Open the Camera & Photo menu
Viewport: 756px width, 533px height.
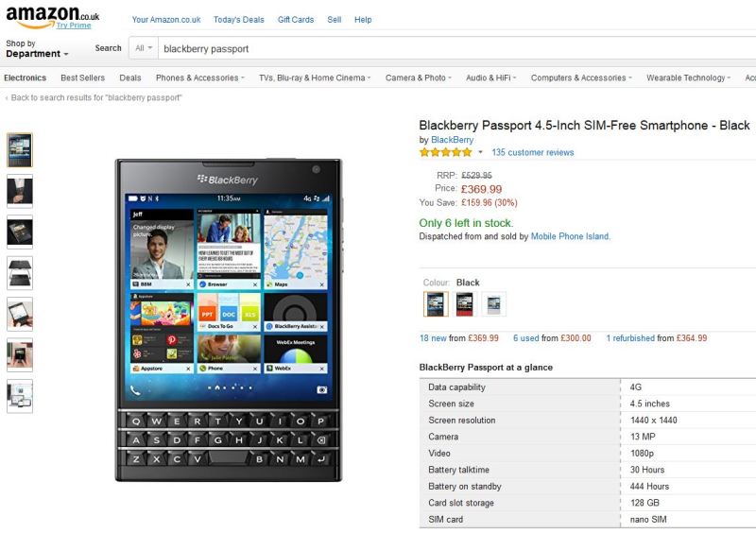click(x=418, y=77)
